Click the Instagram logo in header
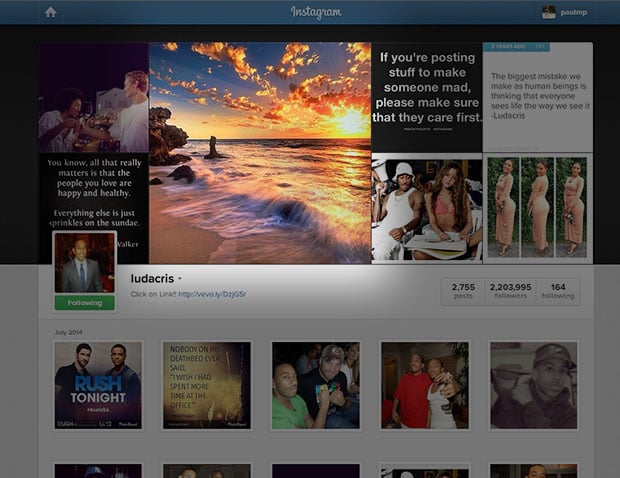This screenshot has height=478, width=620. 316,12
